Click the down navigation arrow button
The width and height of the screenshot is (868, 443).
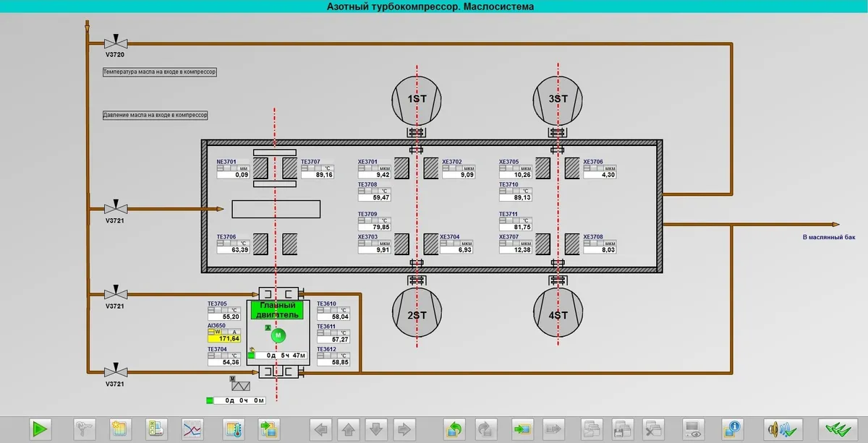pyautogui.click(x=376, y=429)
